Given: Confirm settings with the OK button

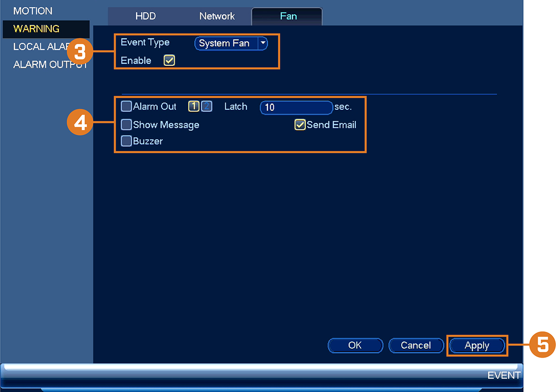Looking at the screenshot, I should click(355, 345).
